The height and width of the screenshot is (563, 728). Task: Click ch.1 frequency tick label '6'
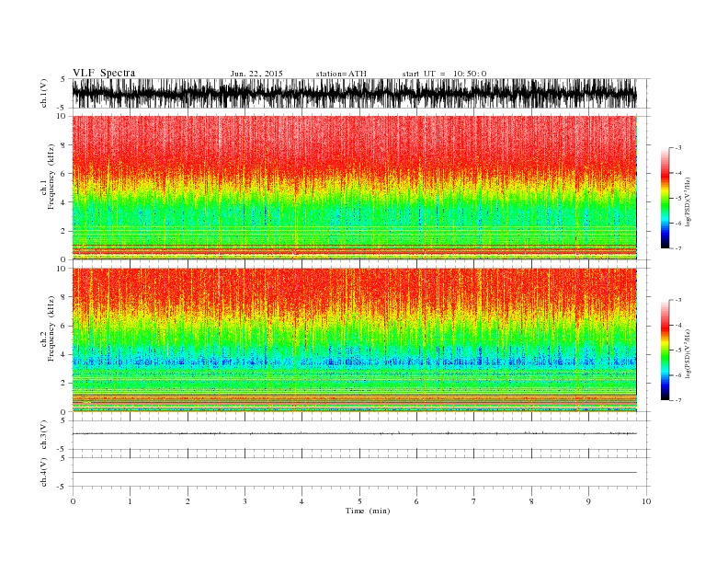tap(63, 174)
